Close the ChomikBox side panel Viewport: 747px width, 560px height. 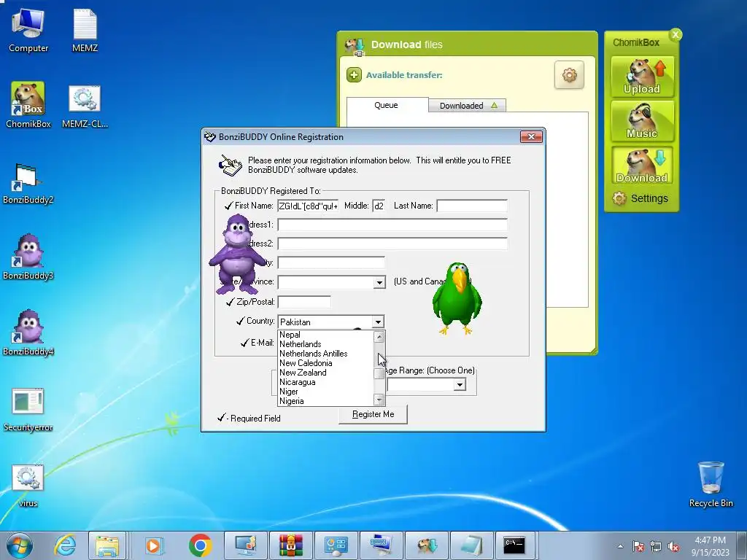[x=676, y=34]
